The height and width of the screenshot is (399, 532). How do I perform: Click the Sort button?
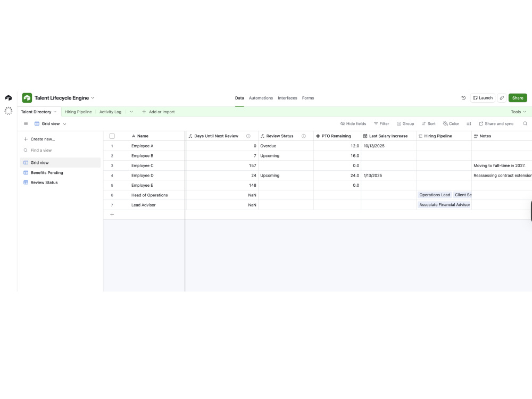(428, 123)
